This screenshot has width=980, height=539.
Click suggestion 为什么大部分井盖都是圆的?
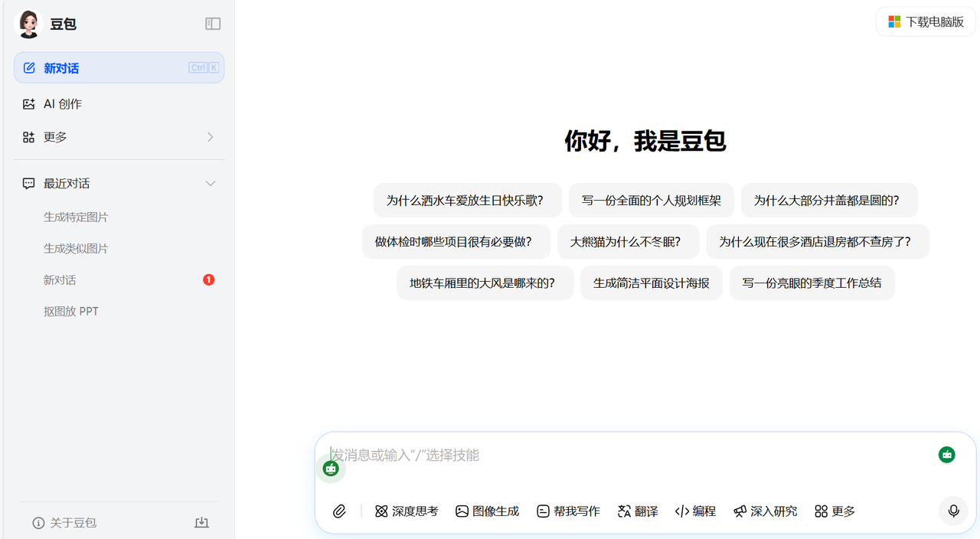click(x=829, y=201)
